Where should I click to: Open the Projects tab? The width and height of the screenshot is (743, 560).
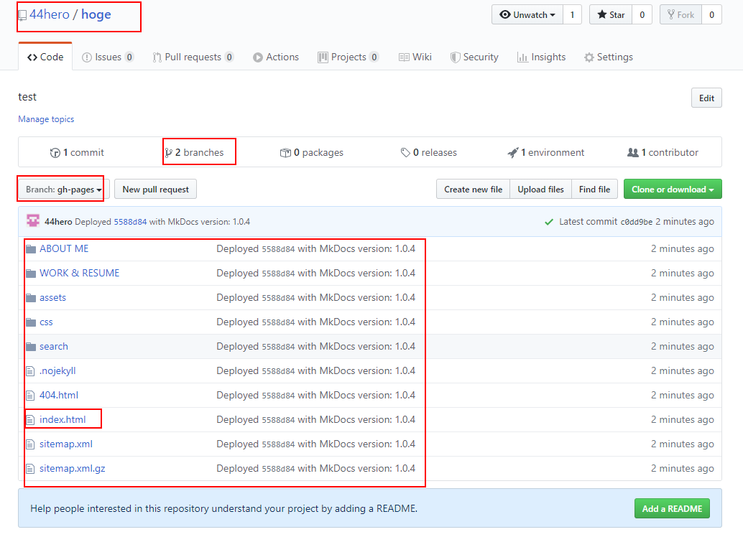point(348,57)
